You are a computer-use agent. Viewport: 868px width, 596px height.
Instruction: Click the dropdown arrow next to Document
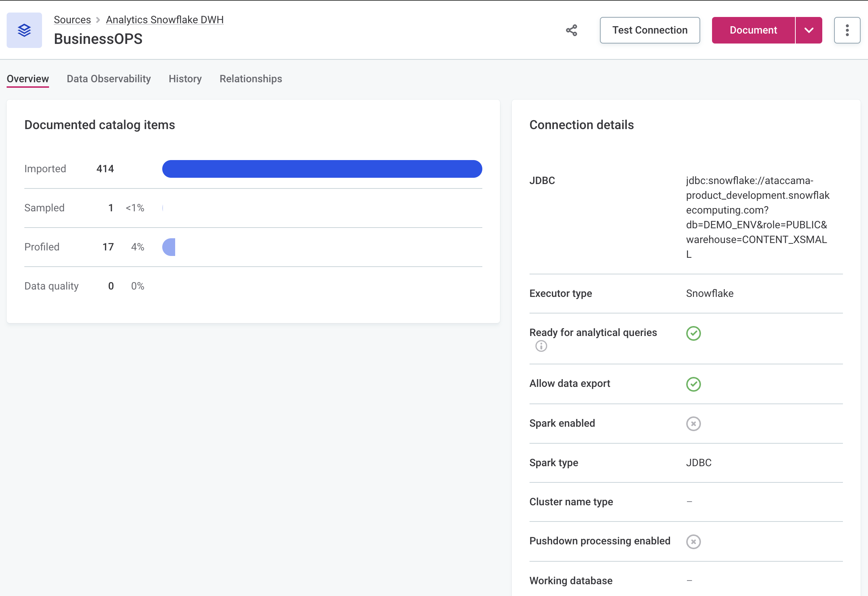(809, 30)
